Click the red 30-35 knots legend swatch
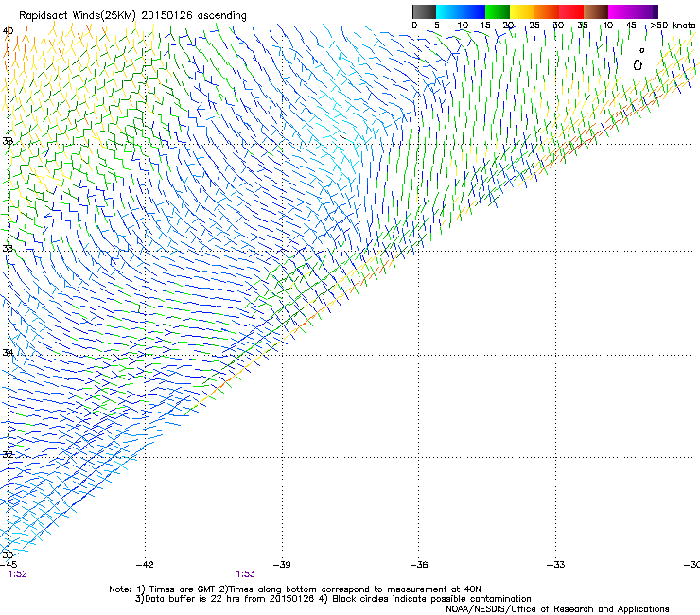 coord(571,11)
